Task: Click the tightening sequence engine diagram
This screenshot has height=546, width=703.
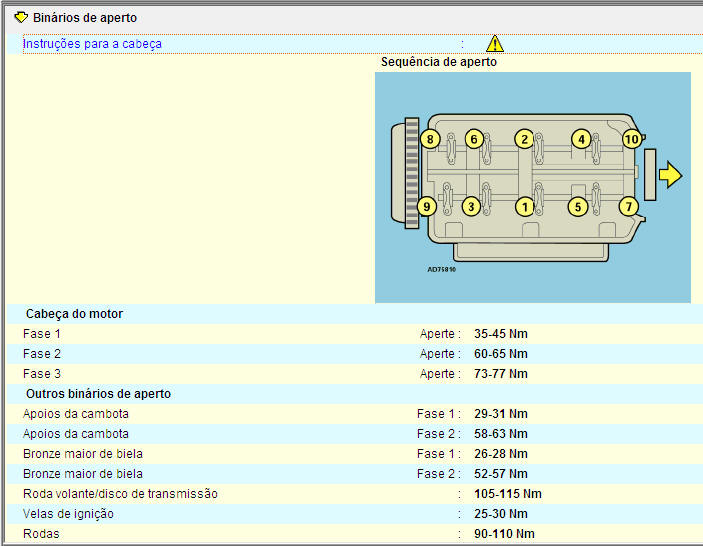Action: coord(533,187)
